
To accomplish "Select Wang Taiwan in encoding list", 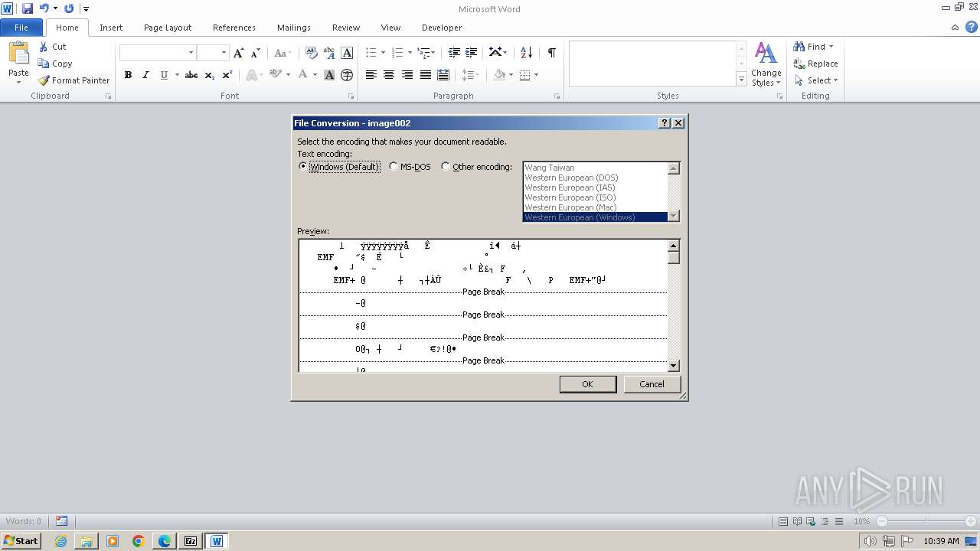I will 595,168.
